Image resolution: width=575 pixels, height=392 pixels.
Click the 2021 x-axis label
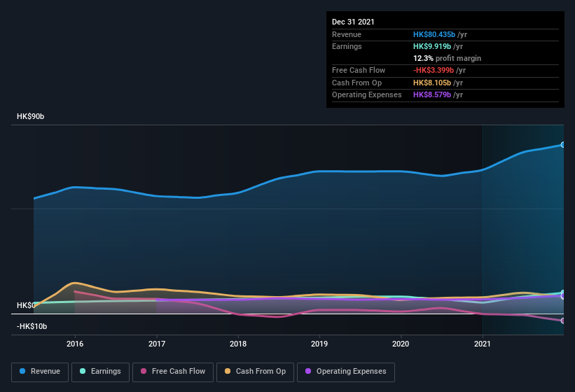[x=483, y=344]
